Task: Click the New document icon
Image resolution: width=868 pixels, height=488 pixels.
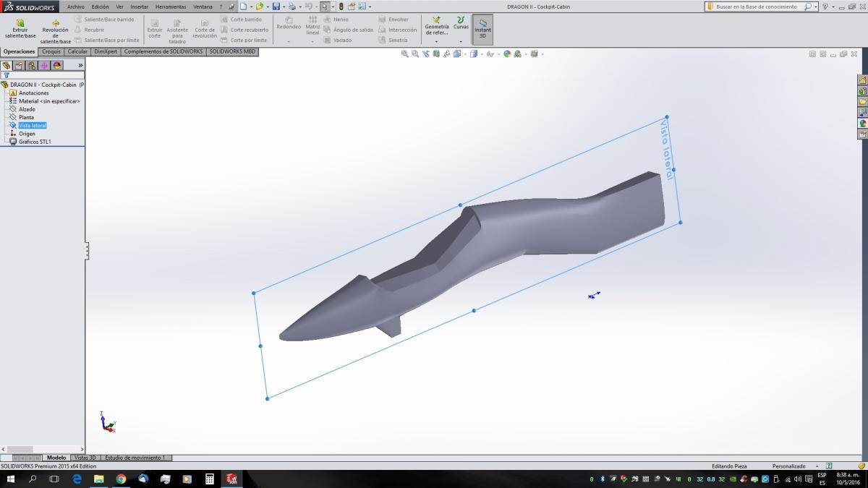Action: [243, 7]
